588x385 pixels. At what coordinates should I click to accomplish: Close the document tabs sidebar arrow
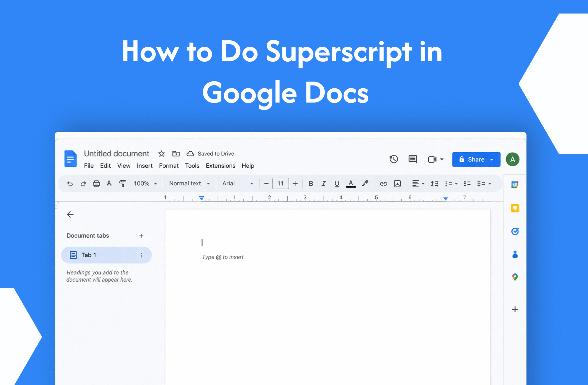tap(71, 215)
